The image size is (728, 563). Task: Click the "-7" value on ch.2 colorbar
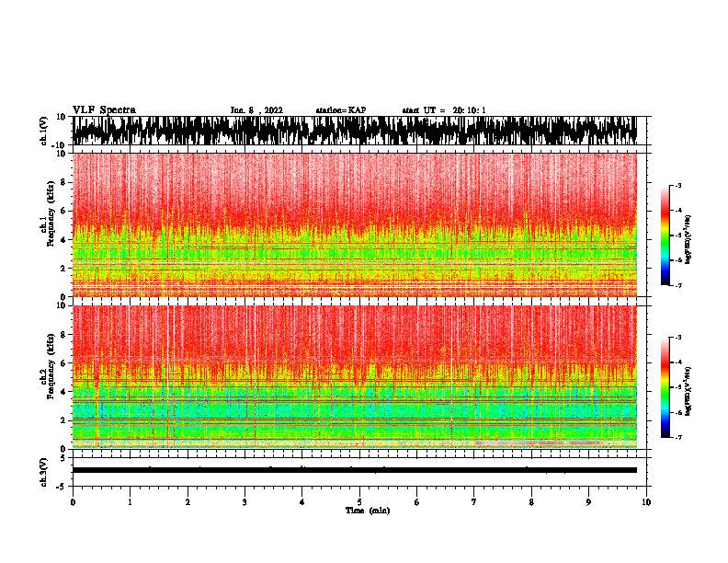click(677, 437)
